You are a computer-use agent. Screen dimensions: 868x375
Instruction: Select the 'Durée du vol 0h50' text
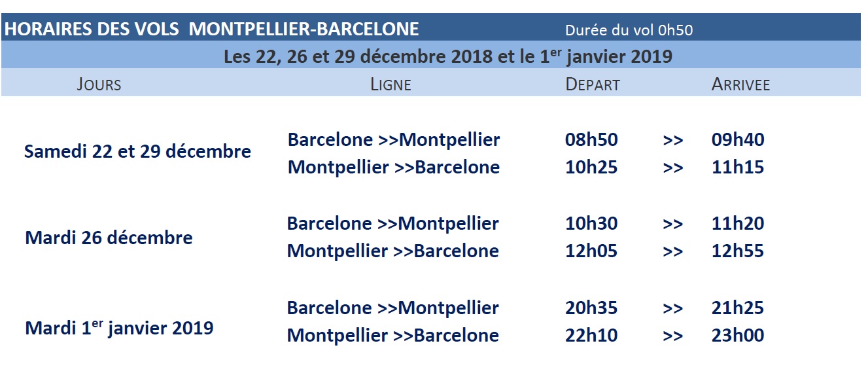(x=629, y=30)
